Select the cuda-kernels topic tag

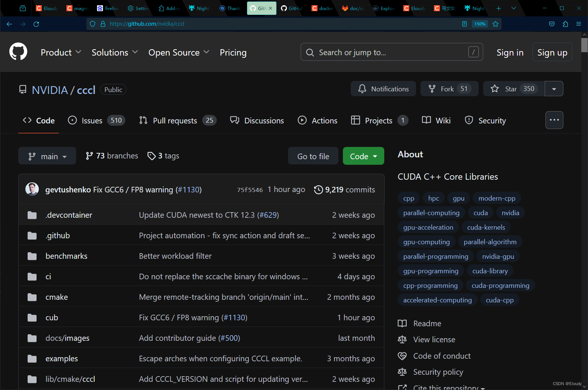point(486,227)
